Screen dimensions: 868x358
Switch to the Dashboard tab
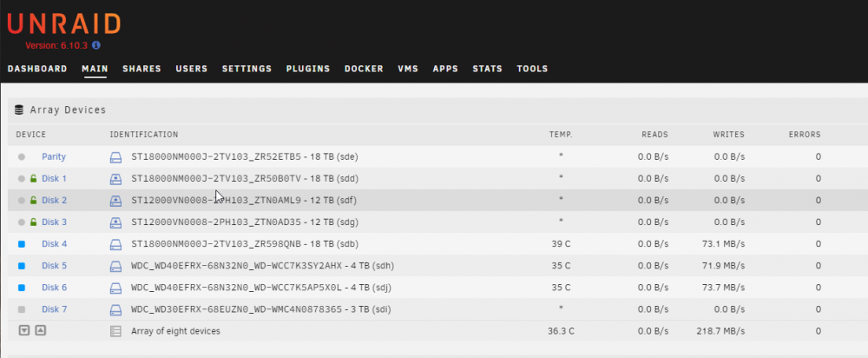[37, 69]
